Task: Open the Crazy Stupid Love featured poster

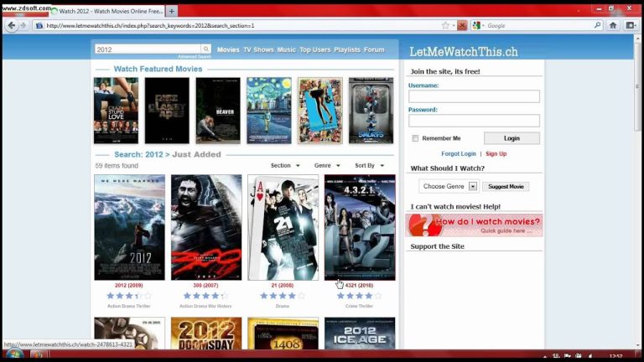Action: (x=116, y=111)
